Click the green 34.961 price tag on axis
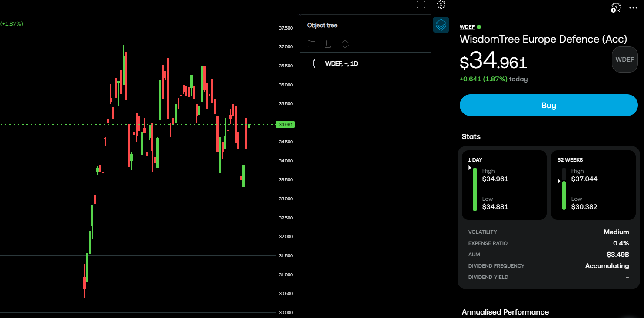 285,124
